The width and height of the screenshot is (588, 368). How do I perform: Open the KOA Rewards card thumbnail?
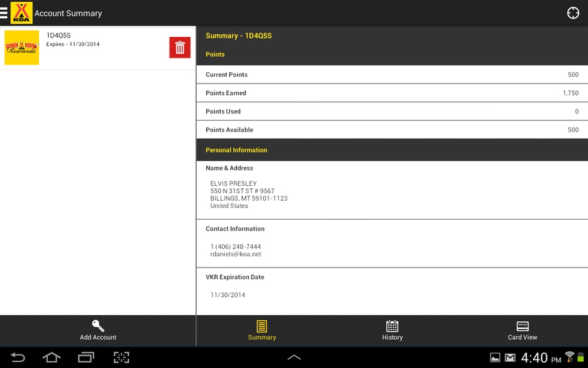pyautogui.click(x=22, y=48)
